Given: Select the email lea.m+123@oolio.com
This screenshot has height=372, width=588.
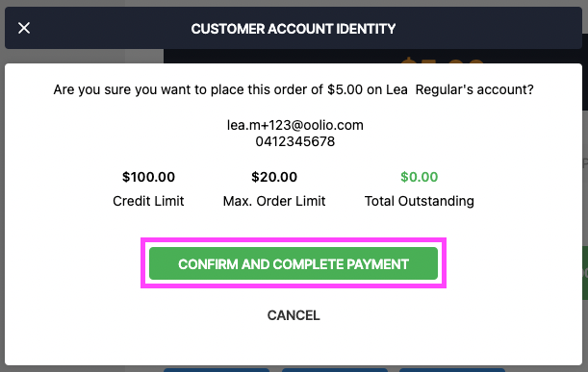Looking at the screenshot, I should (x=295, y=125).
